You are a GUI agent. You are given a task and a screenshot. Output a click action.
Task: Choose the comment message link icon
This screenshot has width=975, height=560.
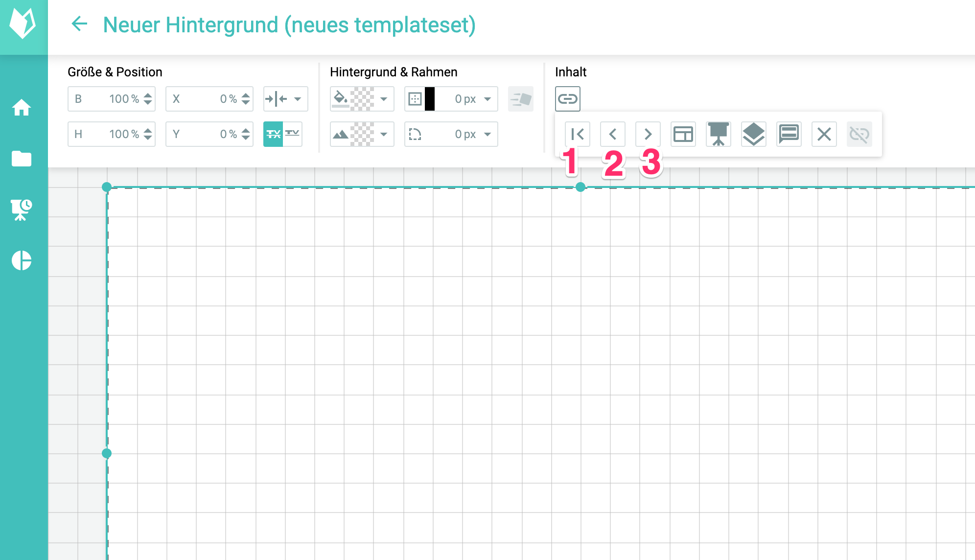click(789, 134)
